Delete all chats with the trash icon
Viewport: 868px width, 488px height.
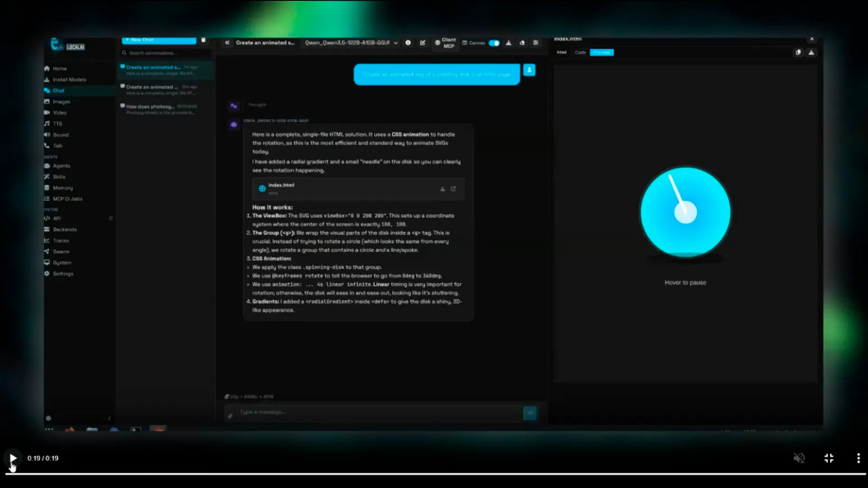203,40
